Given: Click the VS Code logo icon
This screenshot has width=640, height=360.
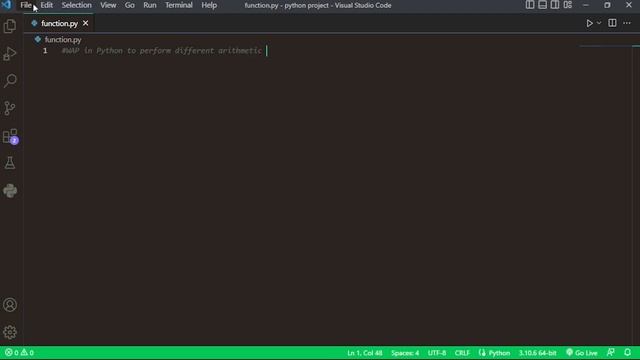Looking at the screenshot, I should [x=7, y=5].
